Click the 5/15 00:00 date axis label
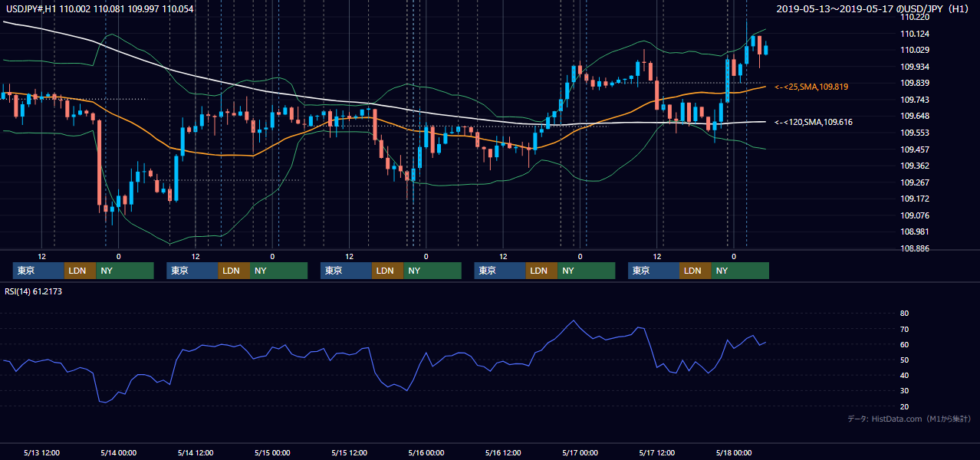The height and width of the screenshot is (460, 980). click(273, 452)
